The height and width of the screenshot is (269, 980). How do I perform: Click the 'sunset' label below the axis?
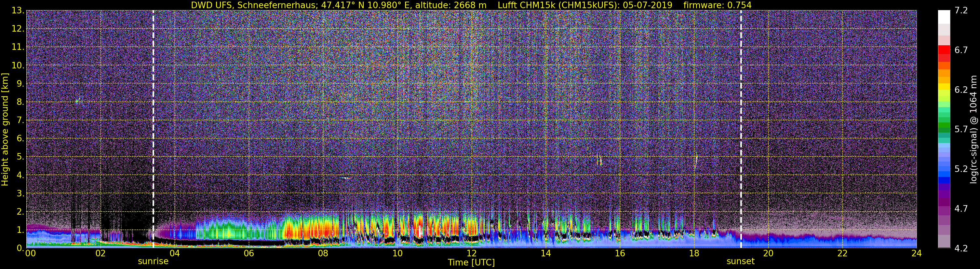[740, 262]
